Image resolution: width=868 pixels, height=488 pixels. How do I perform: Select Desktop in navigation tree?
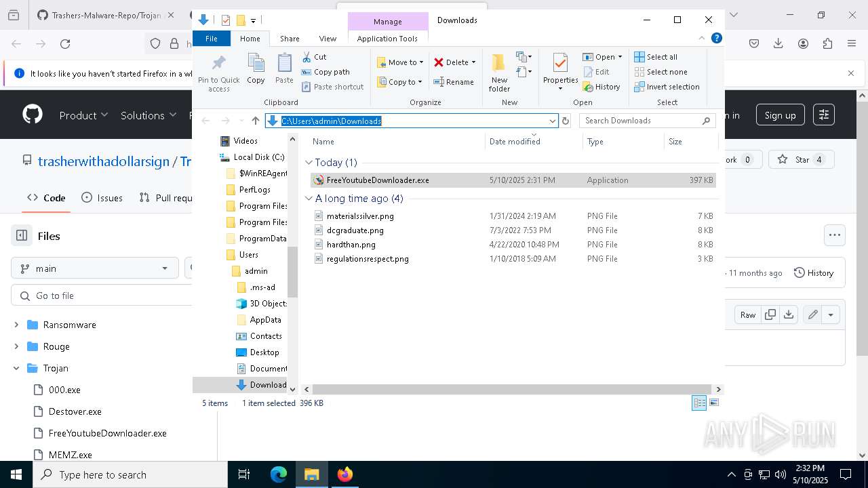tap(257, 352)
